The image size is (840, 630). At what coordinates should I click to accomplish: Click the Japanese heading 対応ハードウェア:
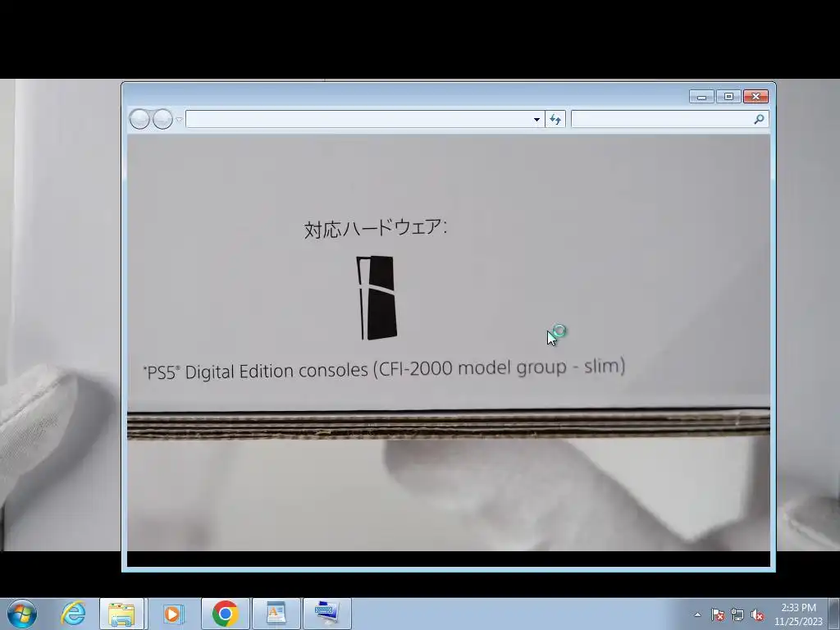(x=376, y=228)
